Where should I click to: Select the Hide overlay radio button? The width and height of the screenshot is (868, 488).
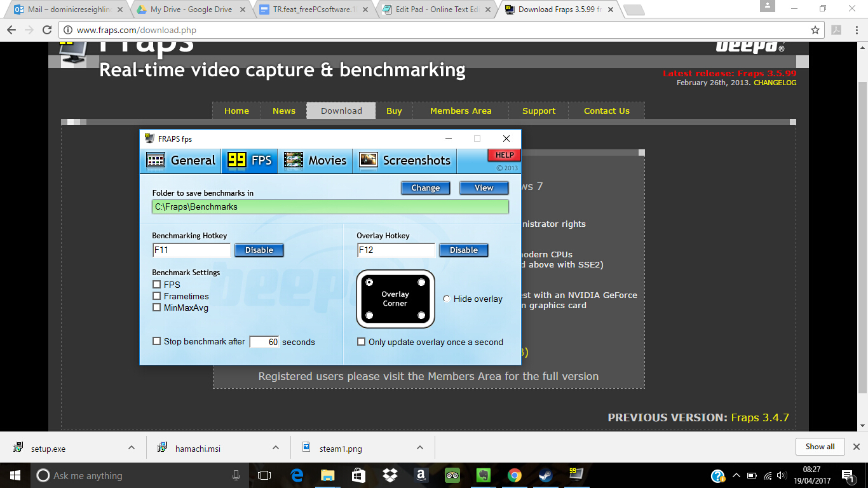point(447,299)
